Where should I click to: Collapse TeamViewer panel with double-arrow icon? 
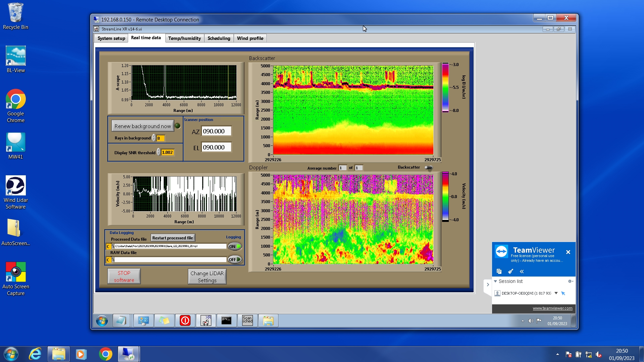tap(522, 271)
